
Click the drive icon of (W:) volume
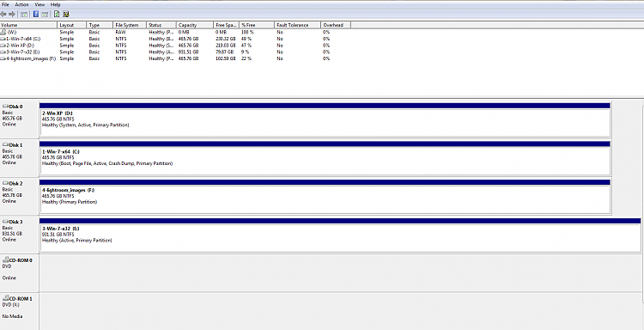point(3,32)
